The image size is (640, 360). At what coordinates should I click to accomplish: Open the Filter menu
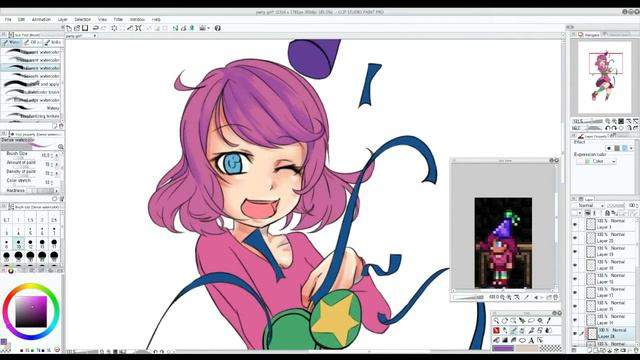point(118,19)
